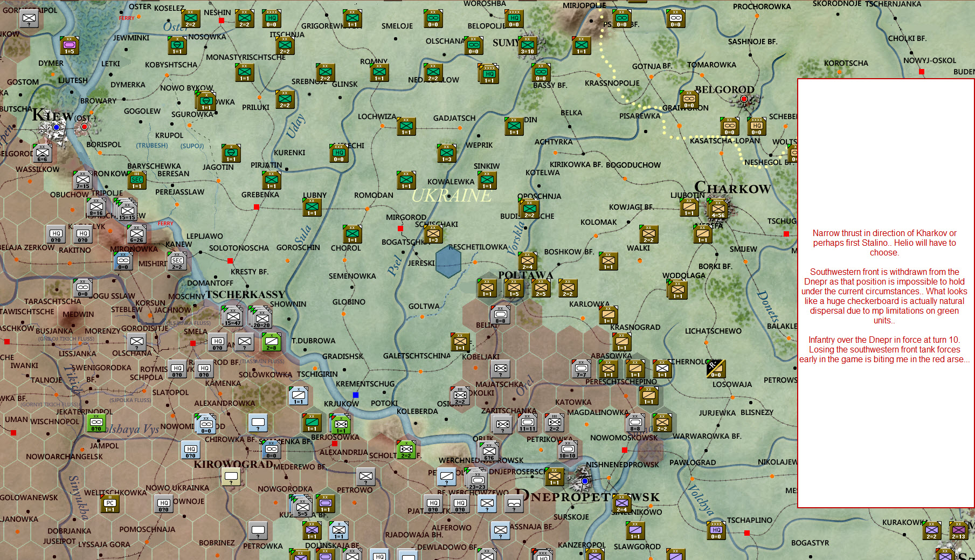Click the "PROCHOROWKA" town label
The width and height of the screenshot is (975, 560).
[x=762, y=7]
